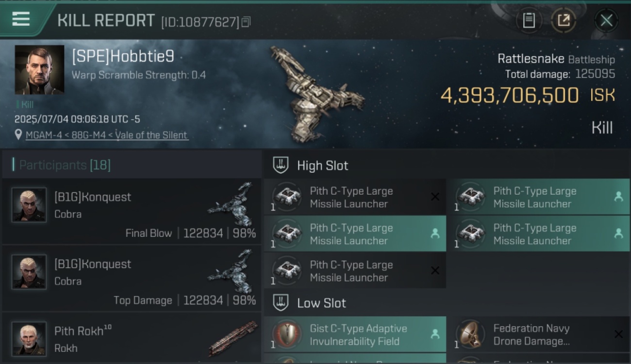Select Konquest Top Damage participant entry
Viewport: 631px width, 364px height.
pyautogui.click(x=132, y=278)
